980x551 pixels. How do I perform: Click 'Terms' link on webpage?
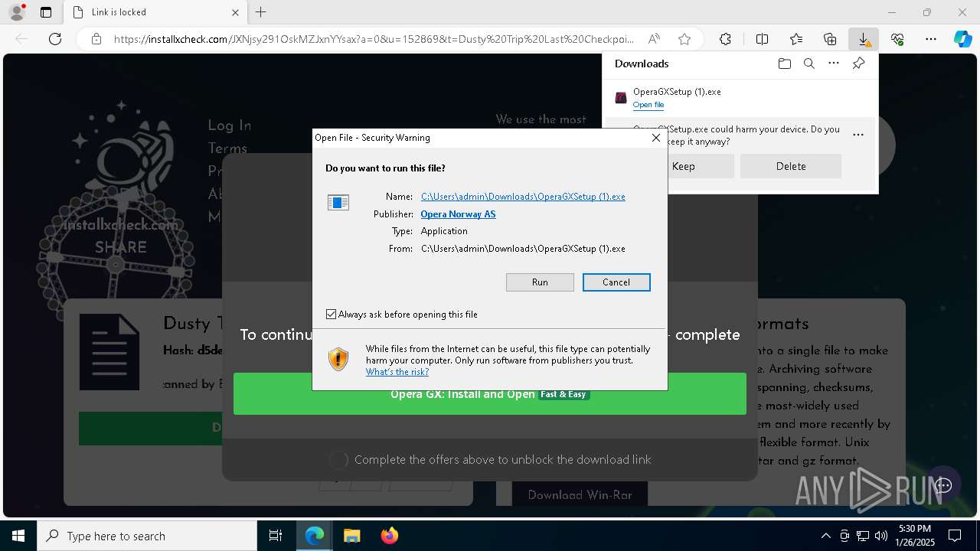(x=227, y=148)
